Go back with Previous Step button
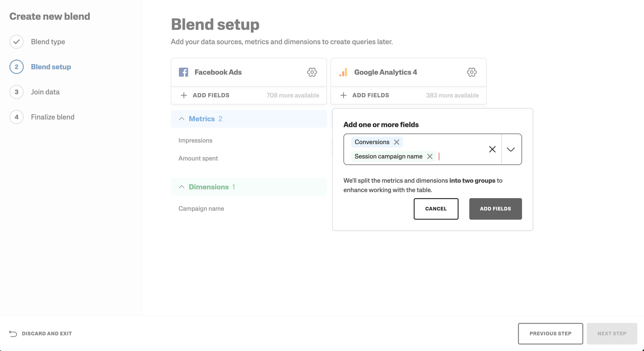The image size is (644, 351). pyautogui.click(x=550, y=333)
